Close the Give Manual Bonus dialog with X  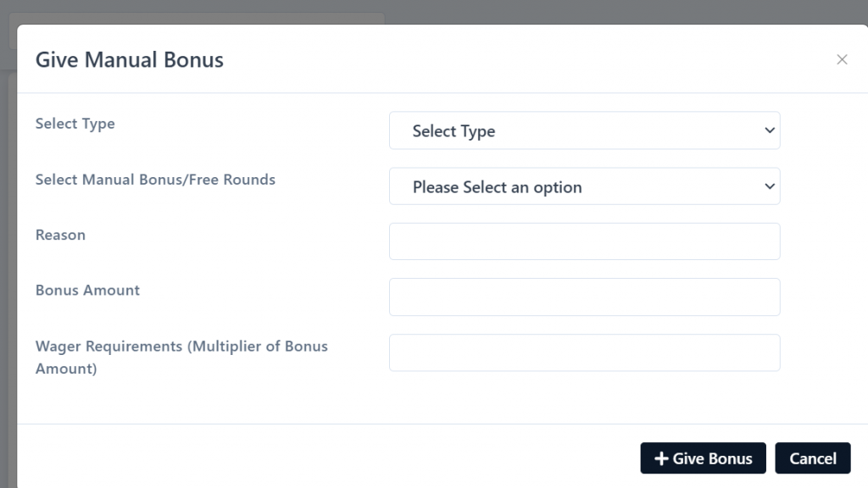pos(842,59)
